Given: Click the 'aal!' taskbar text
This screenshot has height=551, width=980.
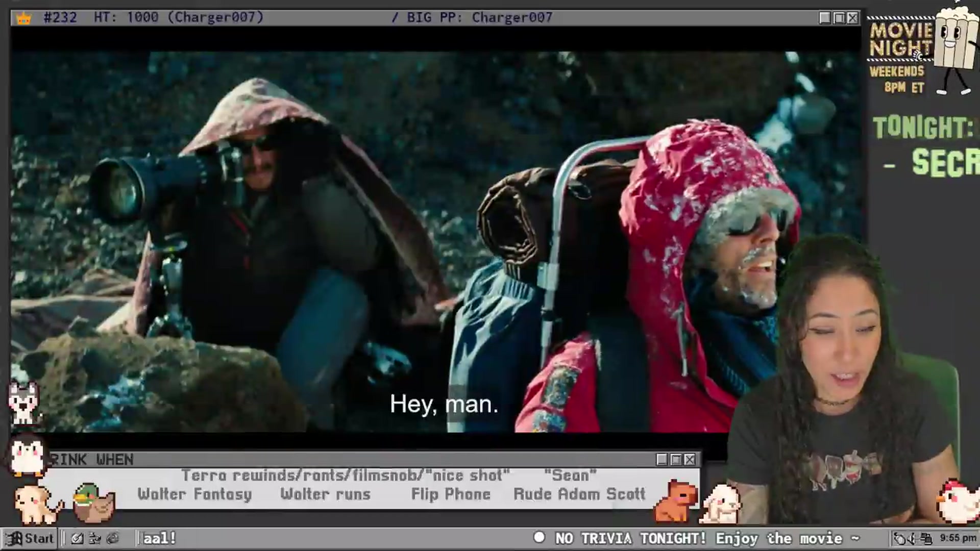Looking at the screenshot, I should click(159, 538).
